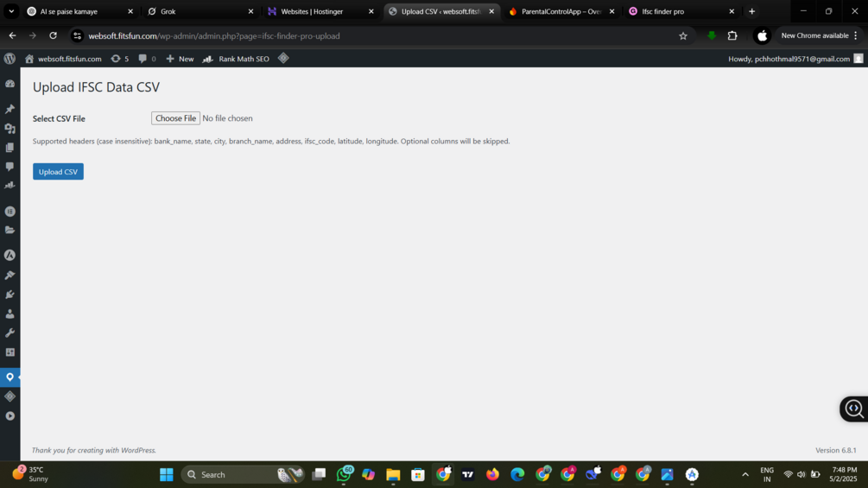Screen dimensions: 868x488
Task: Open the Chrome Extensions puzzle icon
Action: [x=732, y=36]
